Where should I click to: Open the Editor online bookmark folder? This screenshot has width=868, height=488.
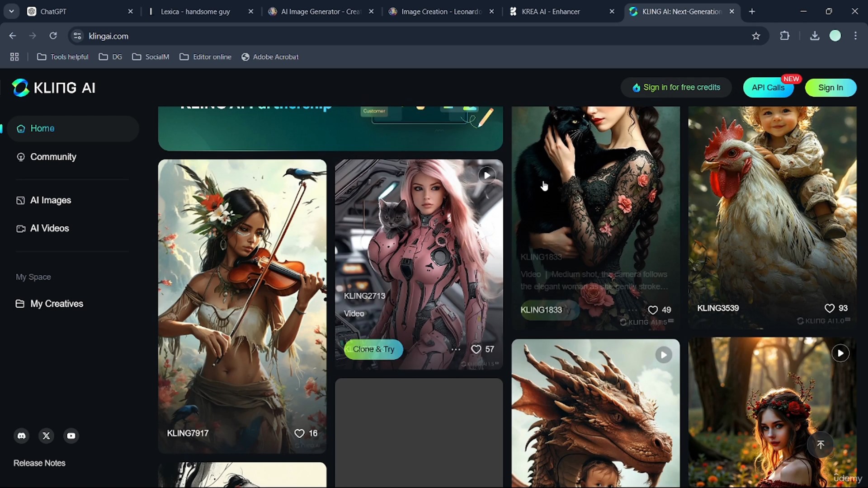pyautogui.click(x=206, y=57)
